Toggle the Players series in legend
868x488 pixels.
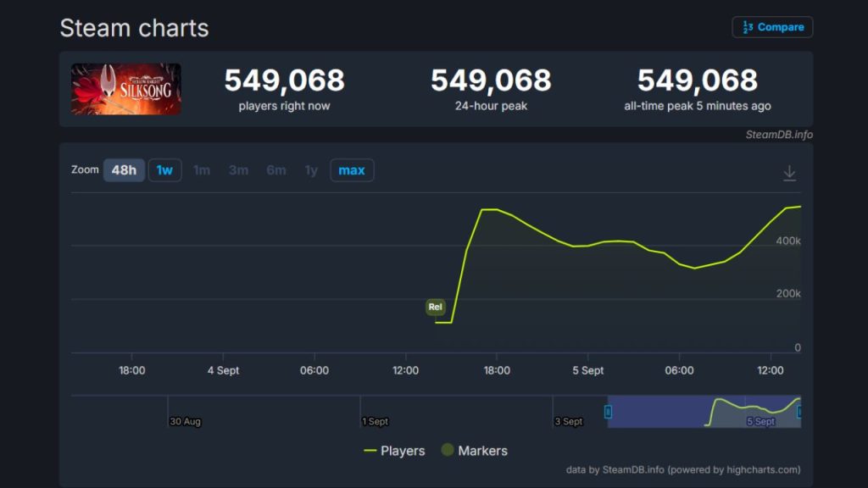point(394,451)
